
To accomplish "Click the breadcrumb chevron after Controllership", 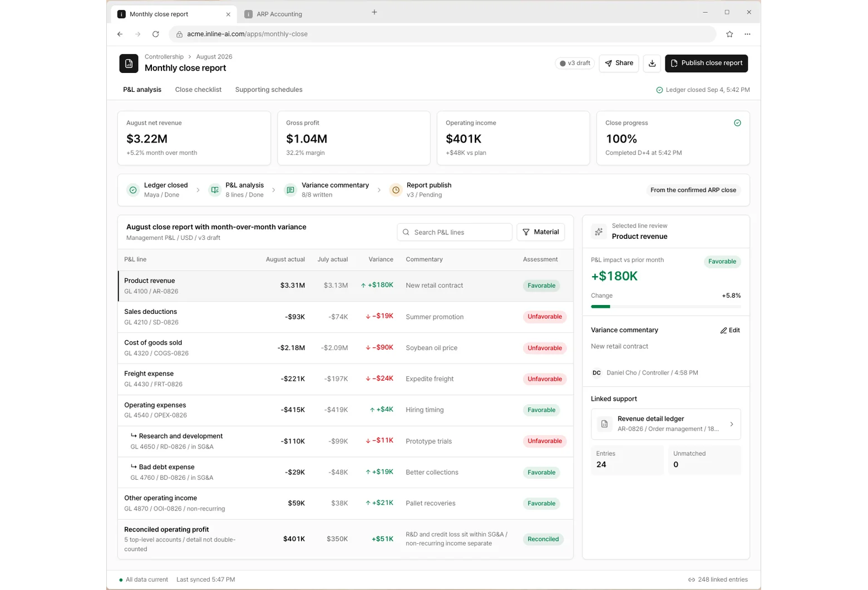I will (190, 57).
